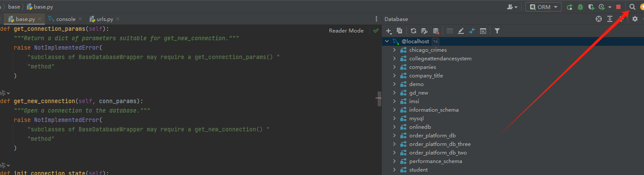Add a new data source with plus icon

[389, 31]
